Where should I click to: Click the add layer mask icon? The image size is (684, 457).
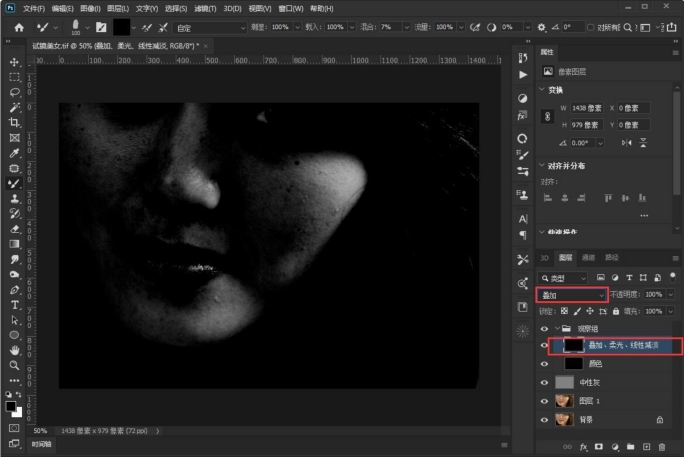[x=599, y=447]
